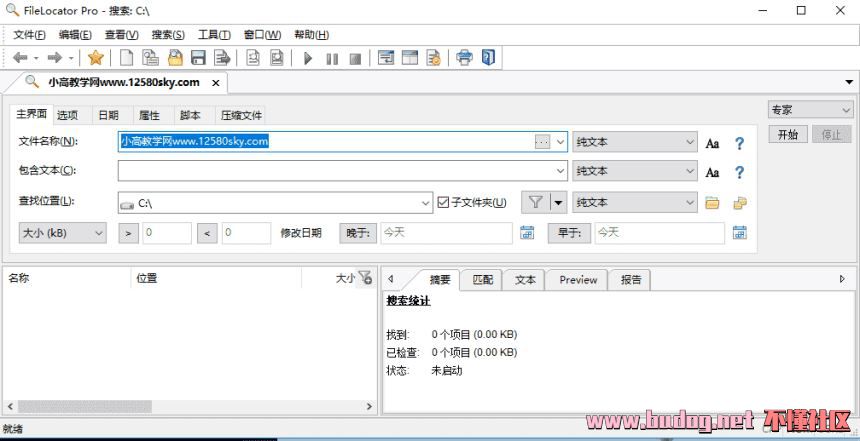The image size is (860, 441).
Task: Open the tab list dropdown arrow at right
Action: (849, 82)
